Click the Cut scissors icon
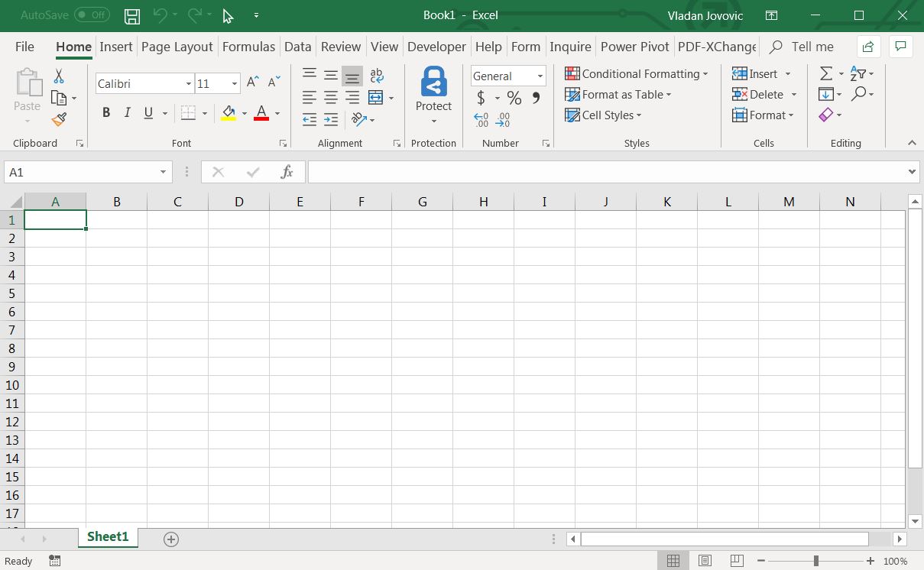Screen dimensions: 924x570 coord(59,76)
